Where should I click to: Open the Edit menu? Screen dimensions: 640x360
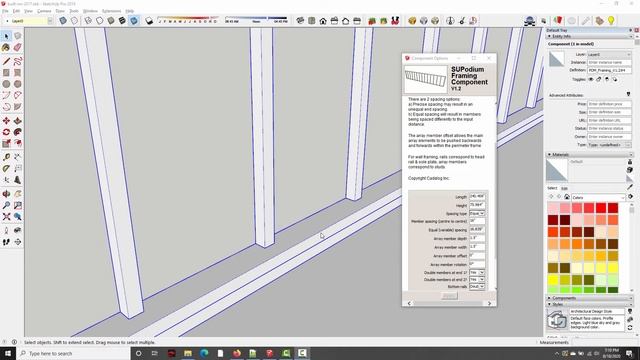(16, 11)
